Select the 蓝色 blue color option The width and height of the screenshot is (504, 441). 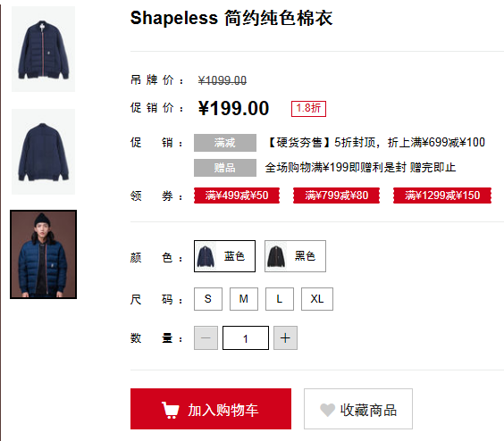(224, 256)
